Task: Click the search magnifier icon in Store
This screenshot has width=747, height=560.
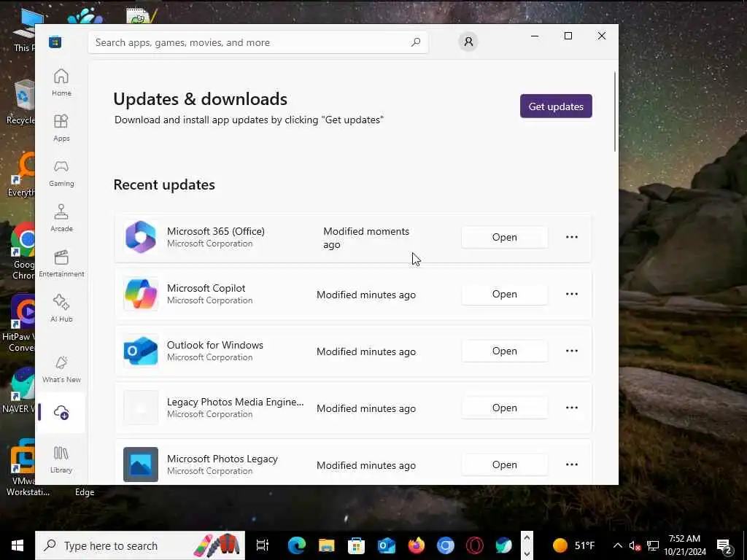Action: [x=415, y=42]
